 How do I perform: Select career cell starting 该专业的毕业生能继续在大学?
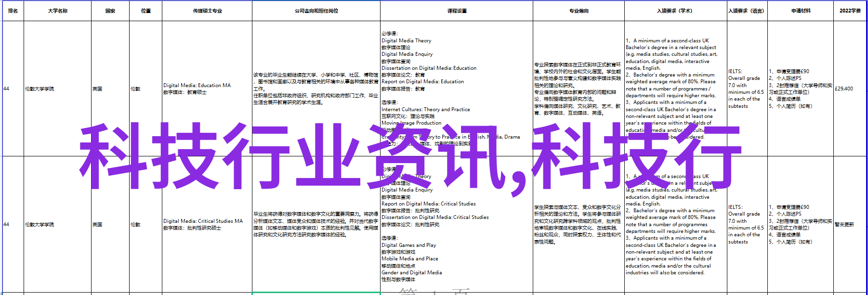[x=316, y=89]
